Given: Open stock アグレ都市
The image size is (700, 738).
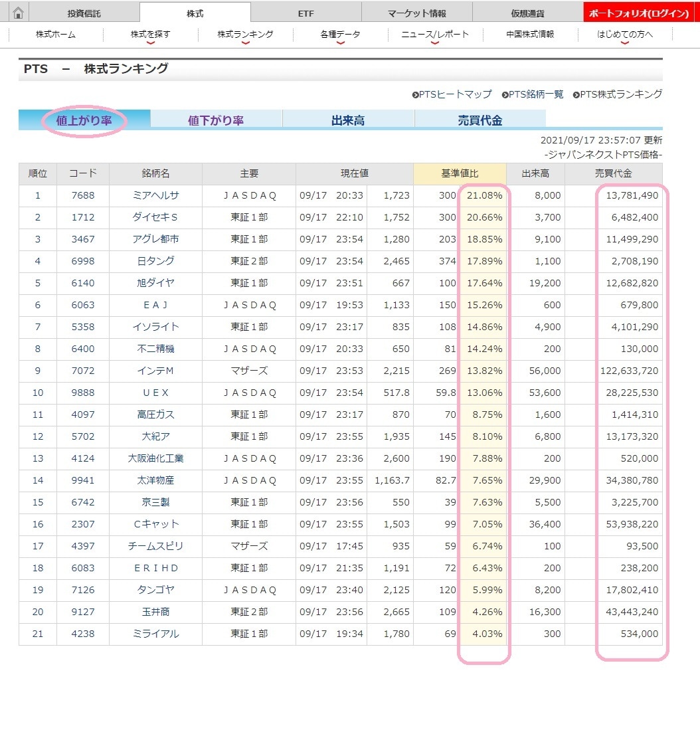Looking at the screenshot, I should click(x=155, y=239).
